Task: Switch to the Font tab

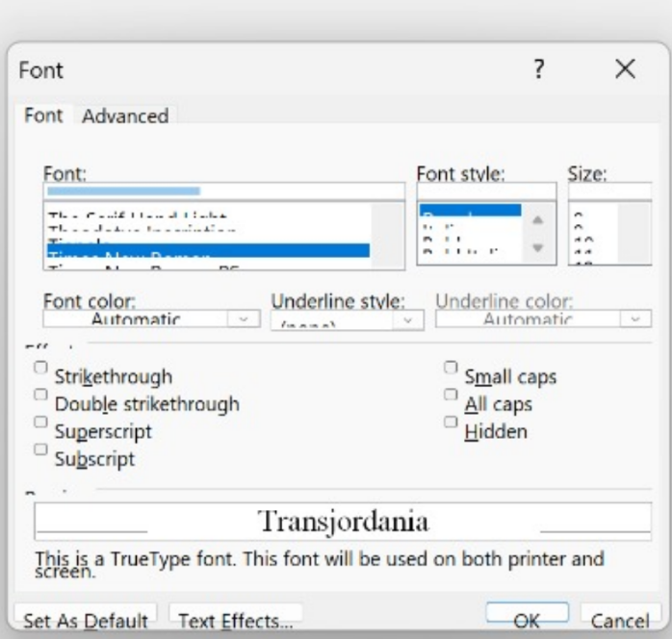Action: (x=43, y=115)
